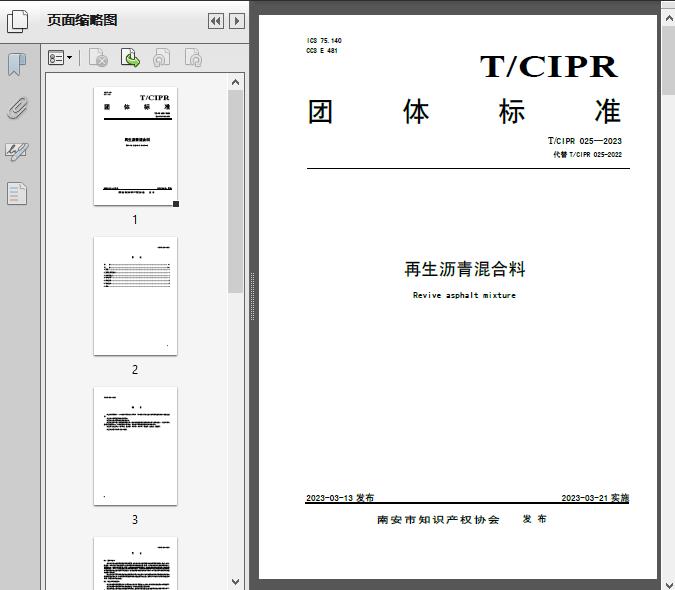The width and height of the screenshot is (675, 590).
Task: Select page 2 thumbnail
Action: [136, 296]
